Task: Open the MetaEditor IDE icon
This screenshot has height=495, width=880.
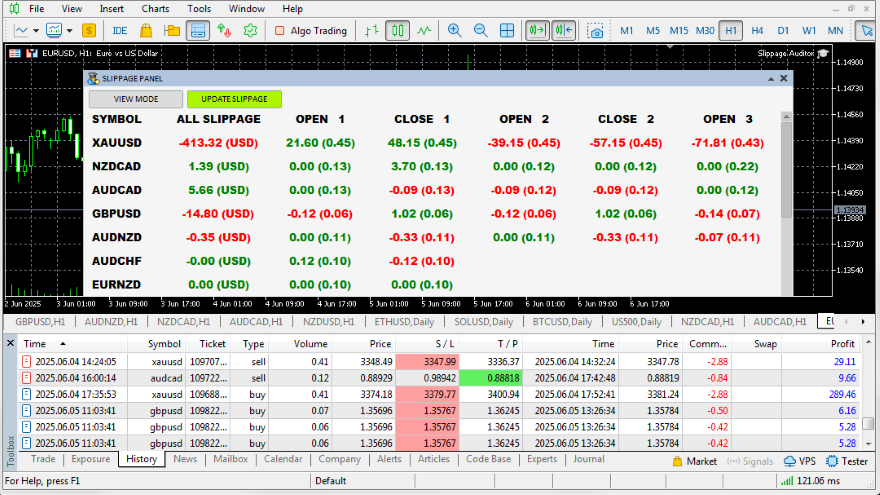Action: tap(119, 31)
